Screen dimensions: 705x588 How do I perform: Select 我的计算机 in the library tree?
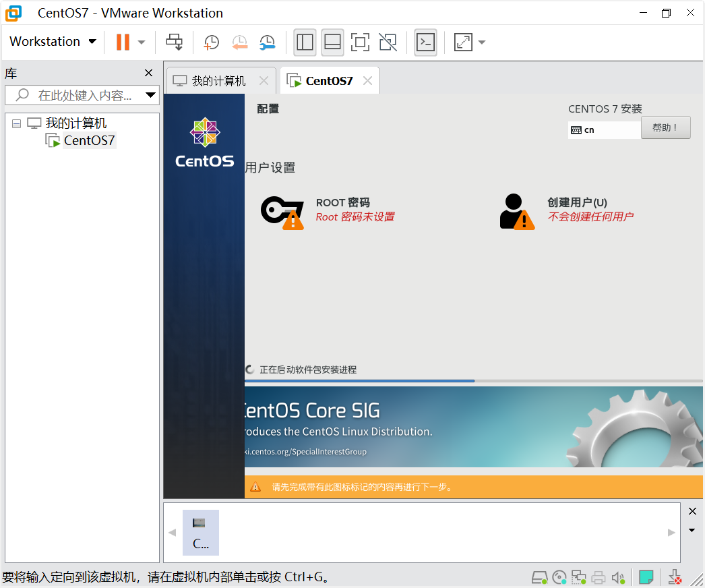(75, 123)
